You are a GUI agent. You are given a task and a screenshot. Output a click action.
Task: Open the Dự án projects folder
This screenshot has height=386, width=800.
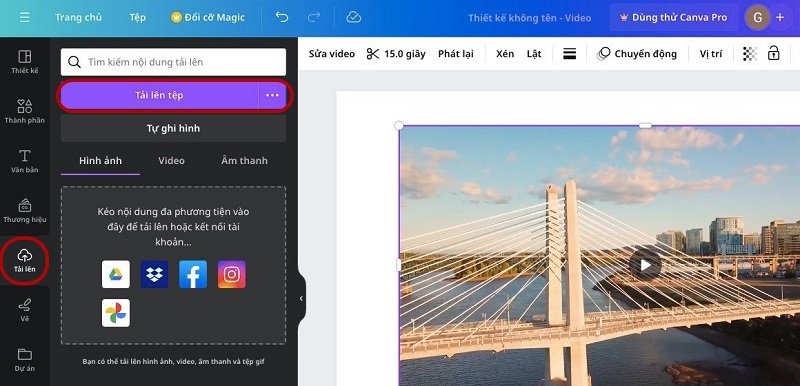[24, 360]
